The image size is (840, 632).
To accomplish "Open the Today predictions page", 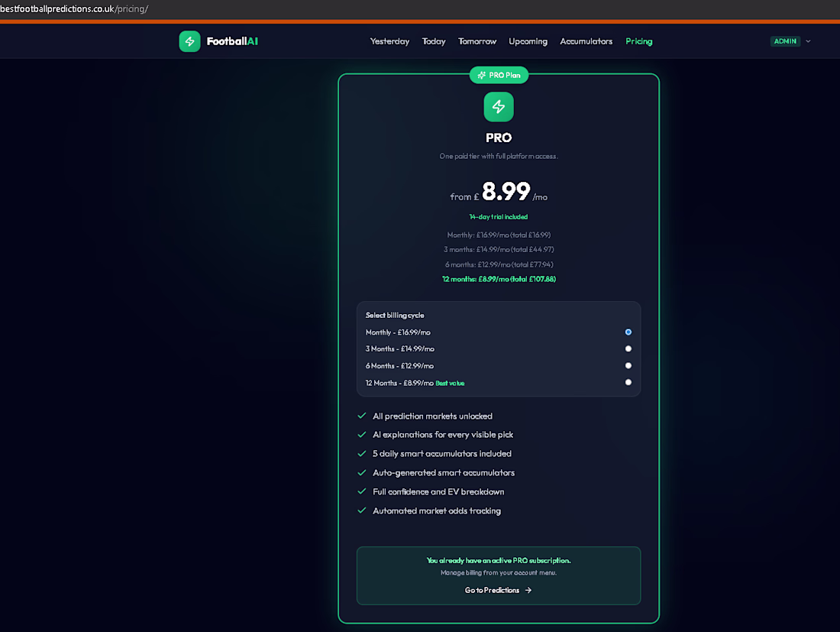I will point(434,41).
